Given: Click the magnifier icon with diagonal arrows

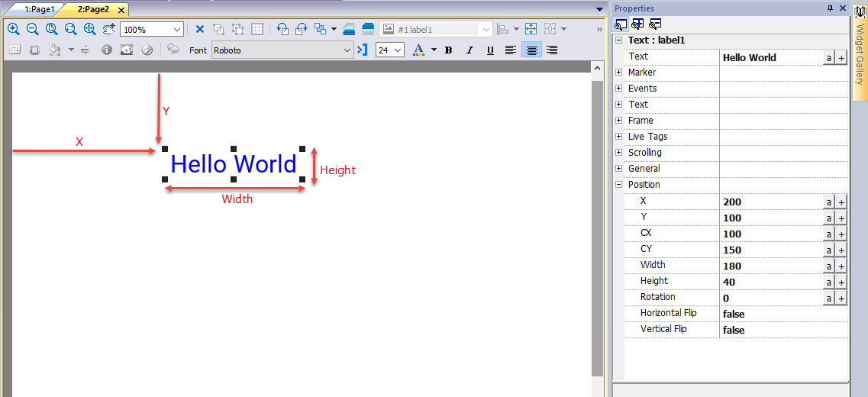Looking at the screenshot, I should [70, 29].
